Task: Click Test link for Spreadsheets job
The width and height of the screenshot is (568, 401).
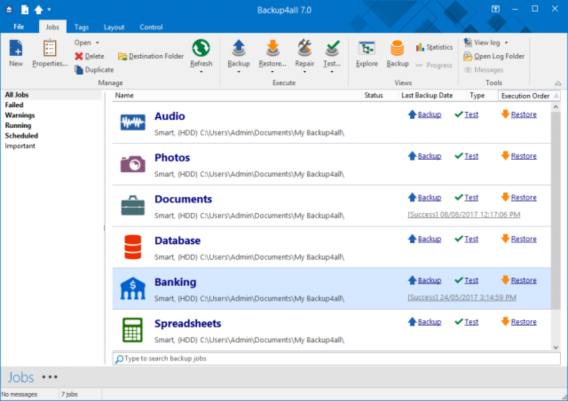Action: click(x=471, y=322)
